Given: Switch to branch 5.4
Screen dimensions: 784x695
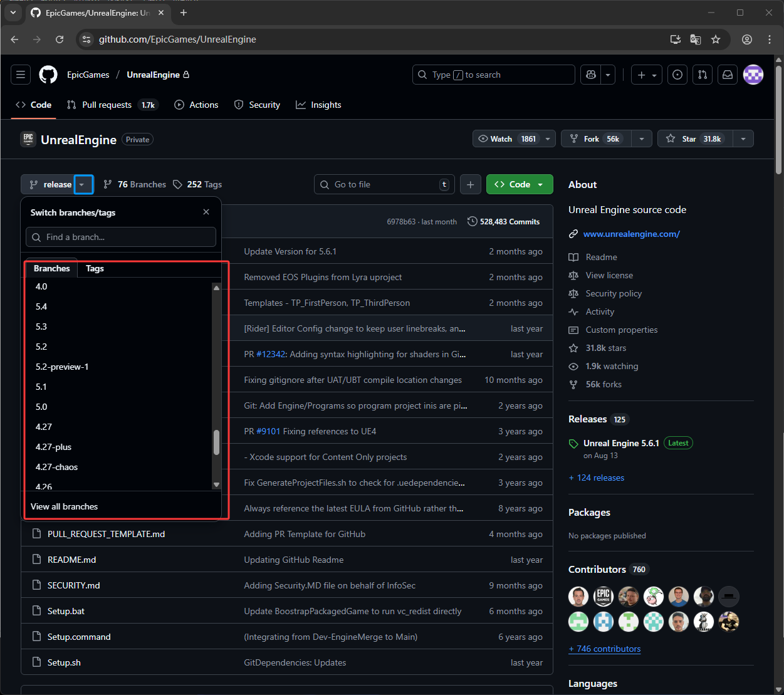Looking at the screenshot, I should coord(41,306).
